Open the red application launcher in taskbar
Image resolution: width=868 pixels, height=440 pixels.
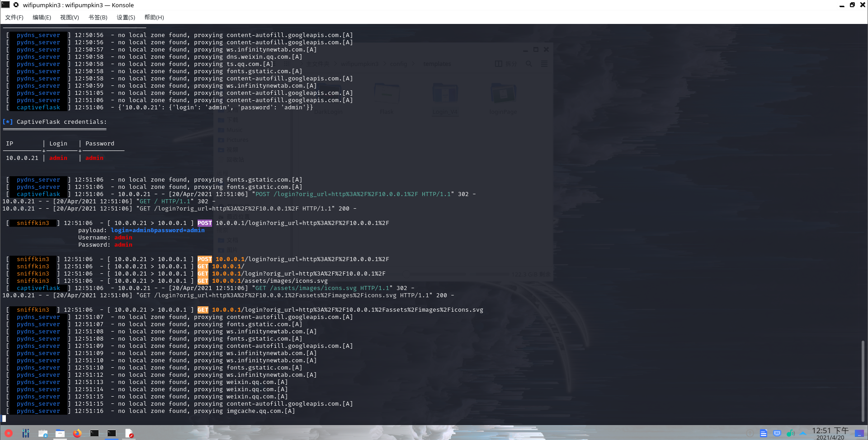(8, 433)
